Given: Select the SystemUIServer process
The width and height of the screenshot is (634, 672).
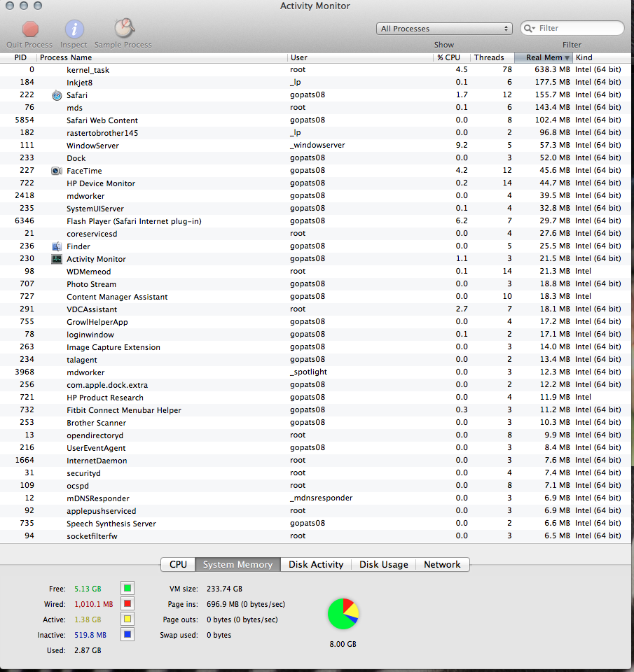Looking at the screenshot, I should pos(315,209).
